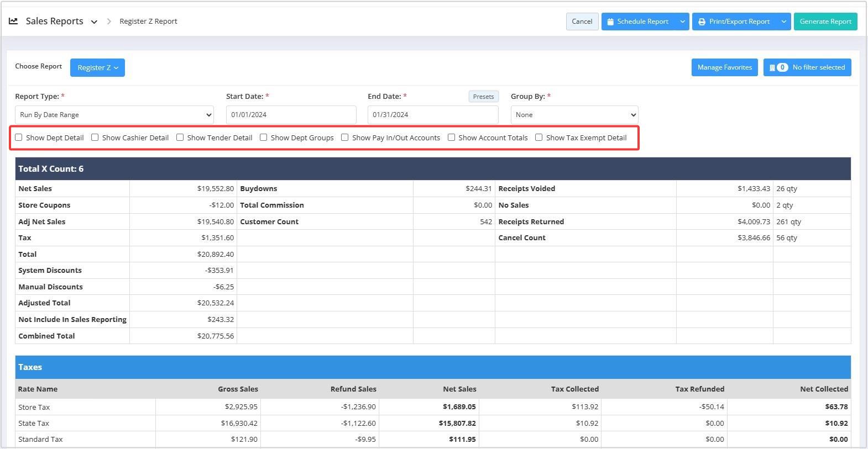Click the Tax Collected column header
The image size is (868, 449).
pyautogui.click(x=574, y=389)
